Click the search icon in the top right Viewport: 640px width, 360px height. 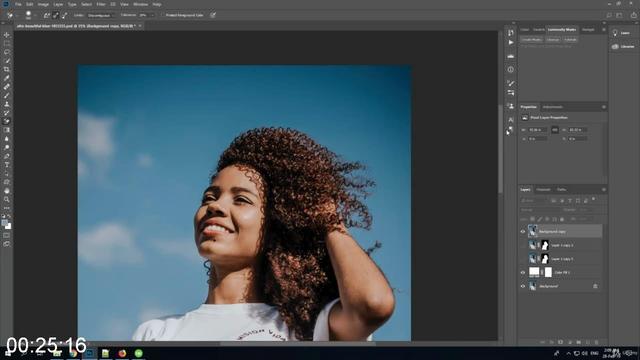[609, 15]
